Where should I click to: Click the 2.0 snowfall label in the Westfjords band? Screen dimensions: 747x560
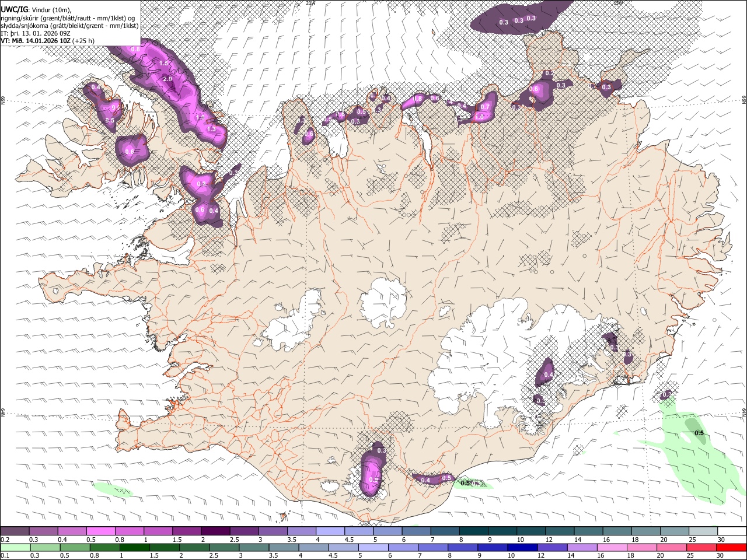[x=167, y=79]
